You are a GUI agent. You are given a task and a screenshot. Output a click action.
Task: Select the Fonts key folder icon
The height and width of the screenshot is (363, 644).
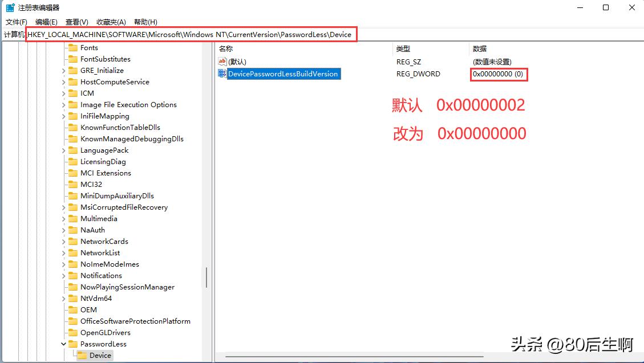[x=74, y=47]
